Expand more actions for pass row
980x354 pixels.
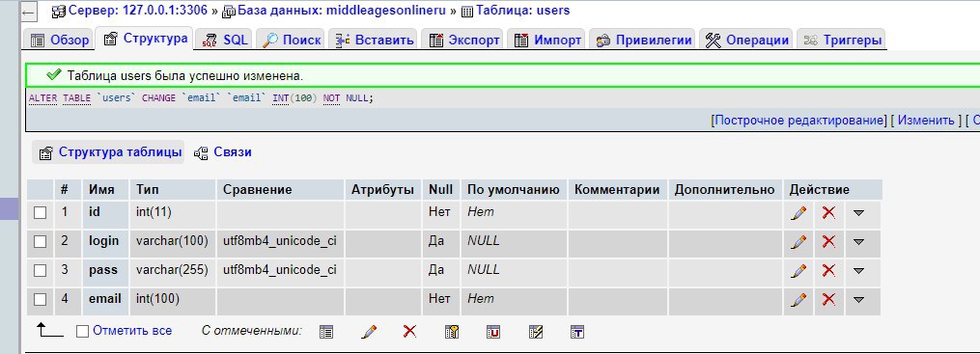[x=858, y=271]
